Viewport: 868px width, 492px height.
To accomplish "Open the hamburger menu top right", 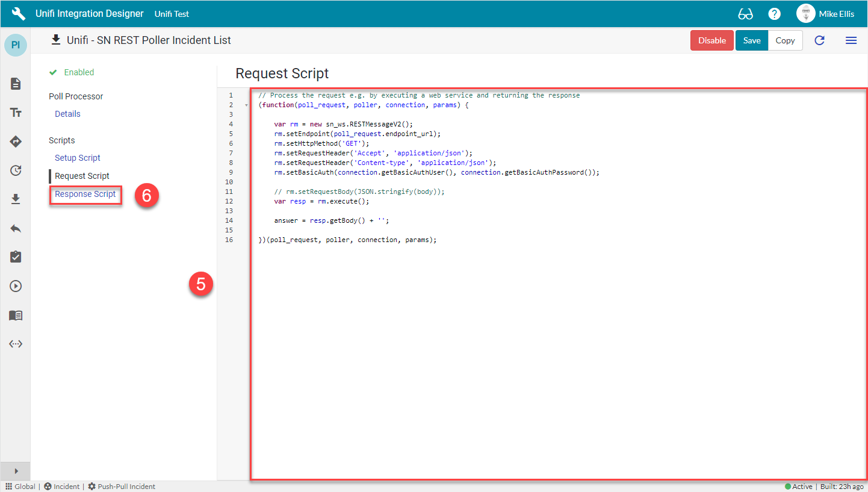I will (851, 40).
